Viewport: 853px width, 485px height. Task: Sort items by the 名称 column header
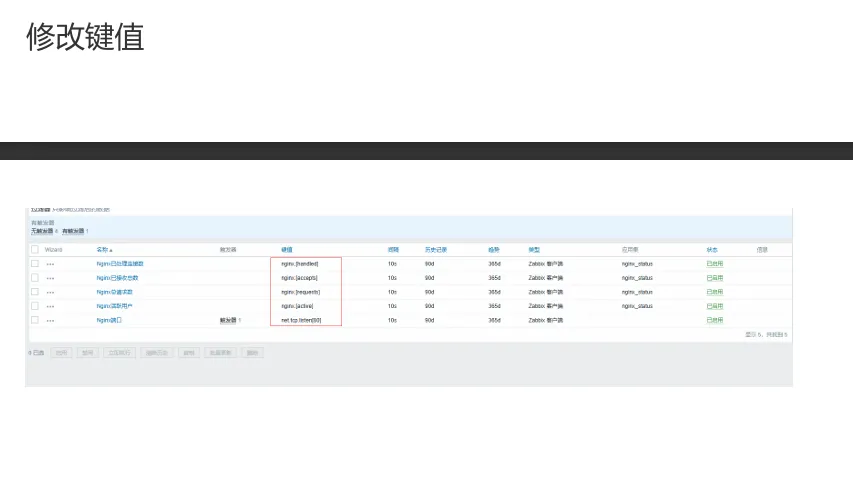coord(104,249)
